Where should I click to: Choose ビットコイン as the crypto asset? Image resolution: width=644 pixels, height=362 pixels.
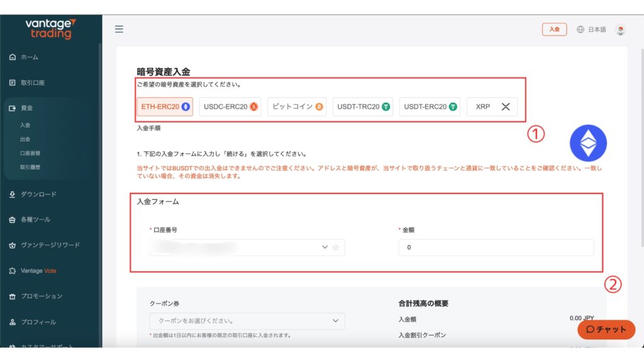pyautogui.click(x=296, y=107)
